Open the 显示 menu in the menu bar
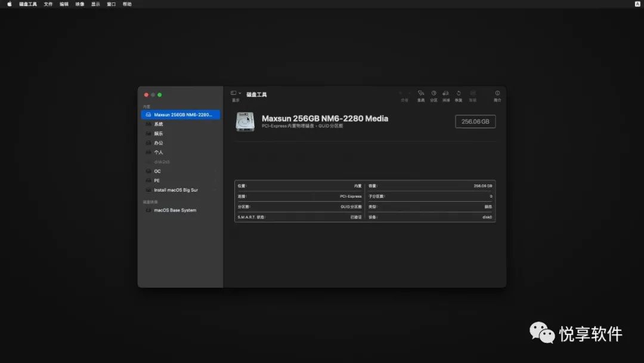Screen dimensions: 644x363 coord(95,4)
